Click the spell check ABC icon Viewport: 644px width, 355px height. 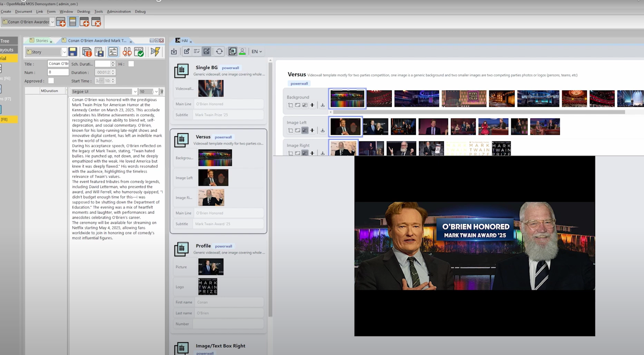click(139, 52)
